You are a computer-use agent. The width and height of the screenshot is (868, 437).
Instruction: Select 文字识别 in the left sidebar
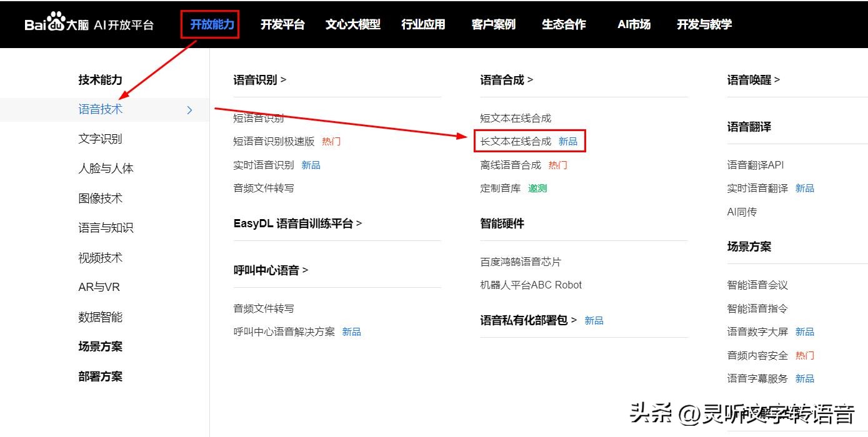[x=99, y=139]
